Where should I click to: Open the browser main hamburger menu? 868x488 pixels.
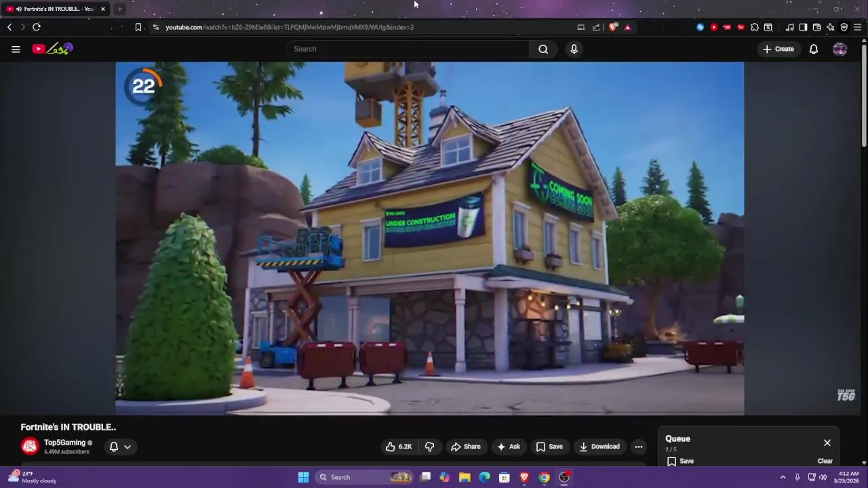859,27
